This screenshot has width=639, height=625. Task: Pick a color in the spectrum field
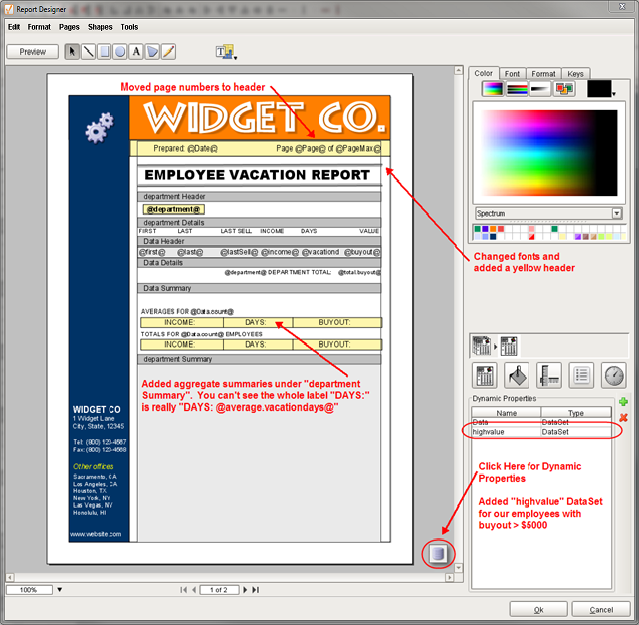point(549,153)
